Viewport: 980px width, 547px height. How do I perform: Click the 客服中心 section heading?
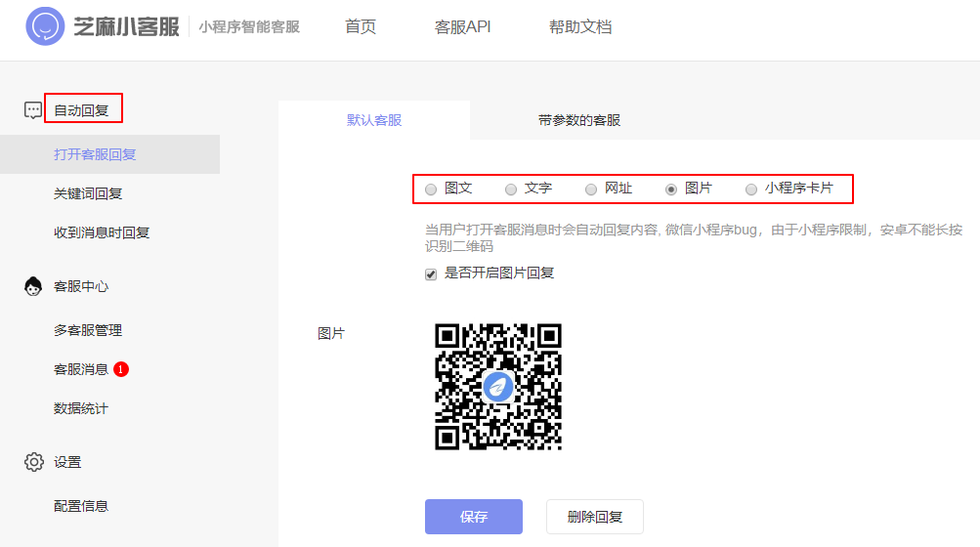coord(81,286)
